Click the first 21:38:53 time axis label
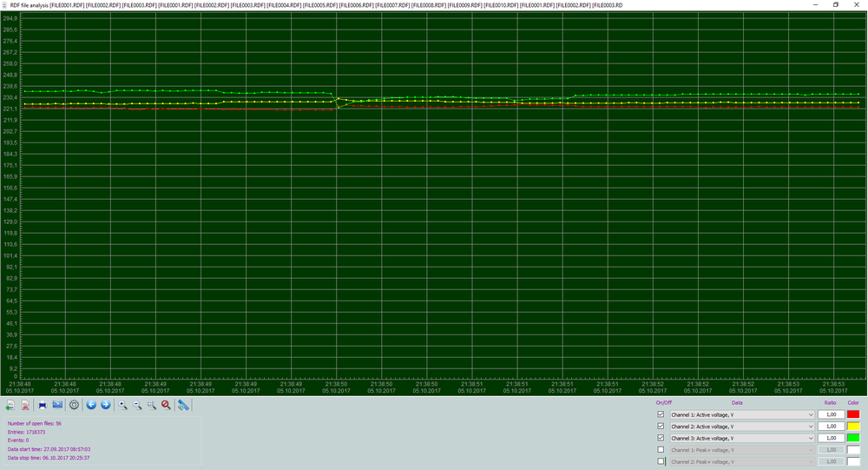 [x=788, y=383]
